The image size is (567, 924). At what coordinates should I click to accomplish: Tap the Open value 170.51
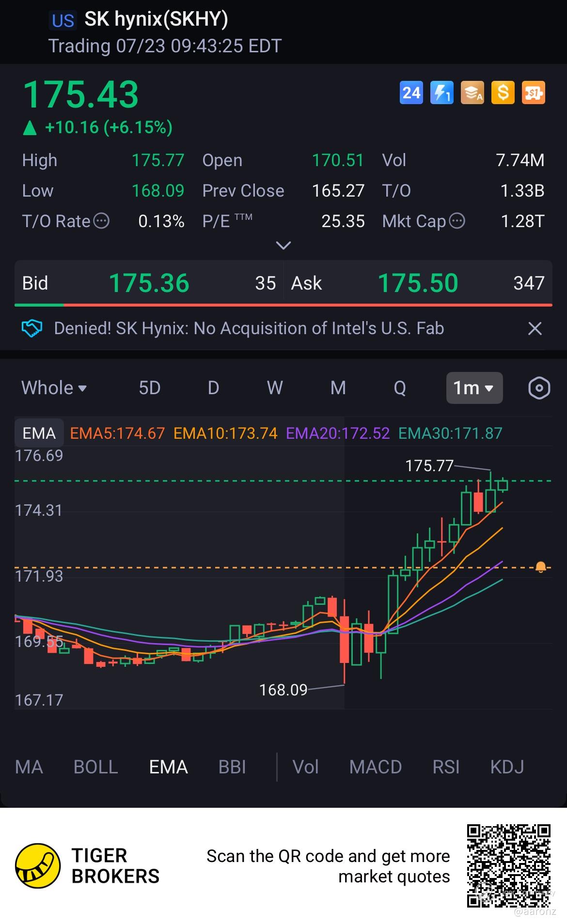tap(338, 160)
